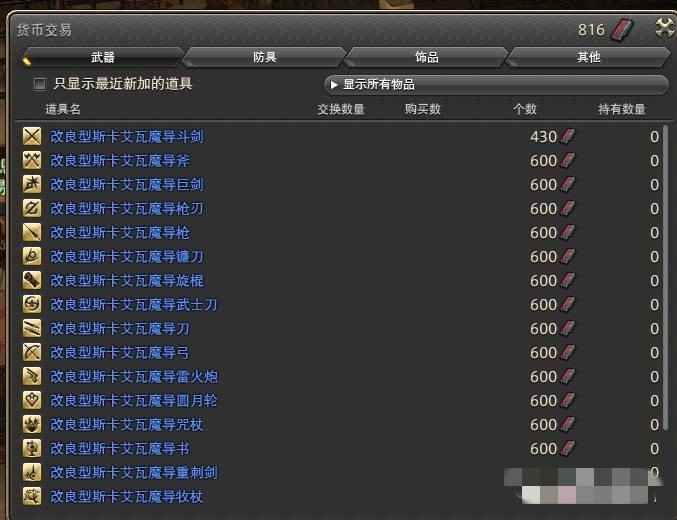Click the 改良型斯卡艾瓦魔导枪 lance icon
The height and width of the screenshot is (520, 677).
click(x=32, y=232)
